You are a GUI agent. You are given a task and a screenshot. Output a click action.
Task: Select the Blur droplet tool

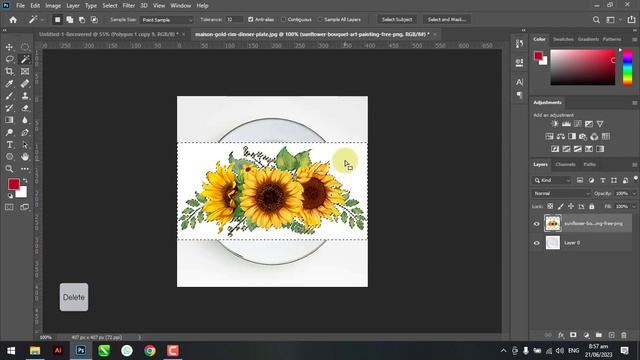click(x=25, y=120)
